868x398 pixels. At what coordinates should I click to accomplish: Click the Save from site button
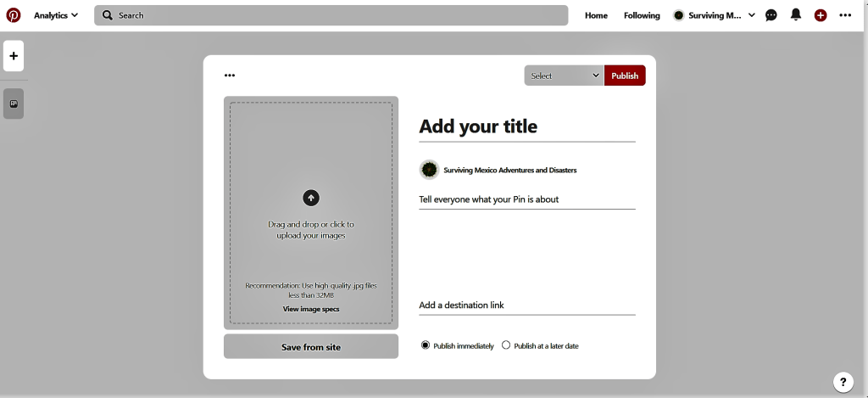[x=311, y=346]
